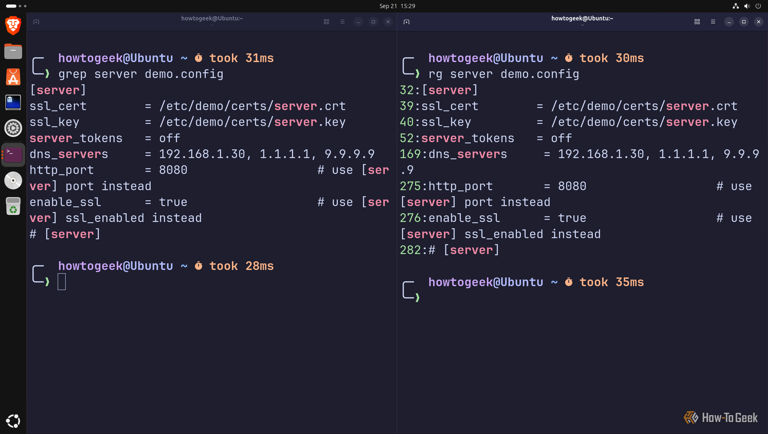This screenshot has width=768, height=434.
Task: Open tab overview grid in the right terminal
Action: coord(697,22)
